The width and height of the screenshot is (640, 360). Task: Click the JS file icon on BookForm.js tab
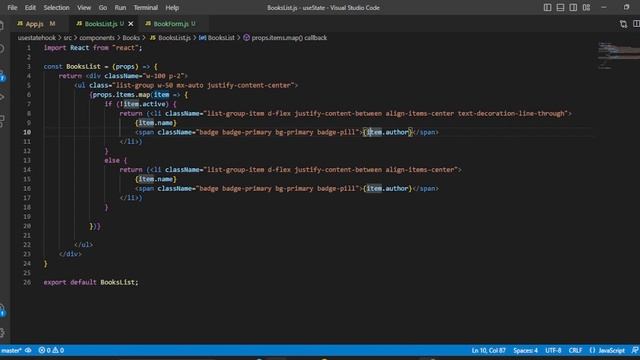(x=148, y=24)
